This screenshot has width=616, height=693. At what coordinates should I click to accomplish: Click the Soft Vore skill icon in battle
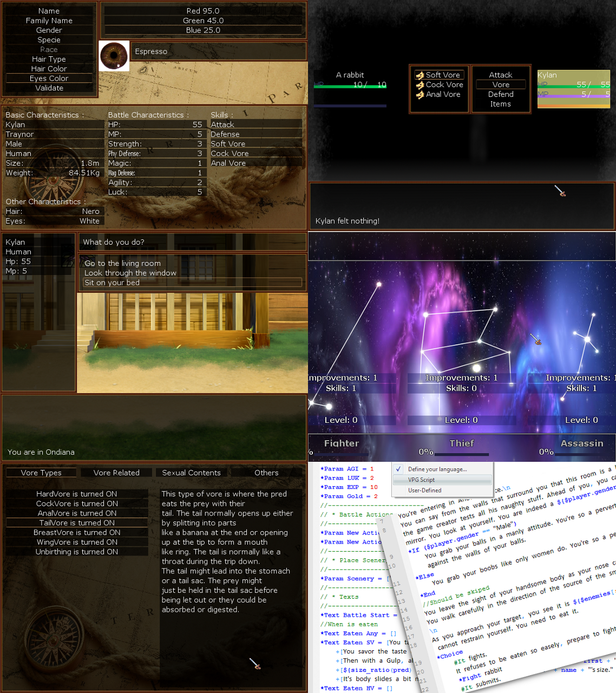pyautogui.click(x=420, y=75)
